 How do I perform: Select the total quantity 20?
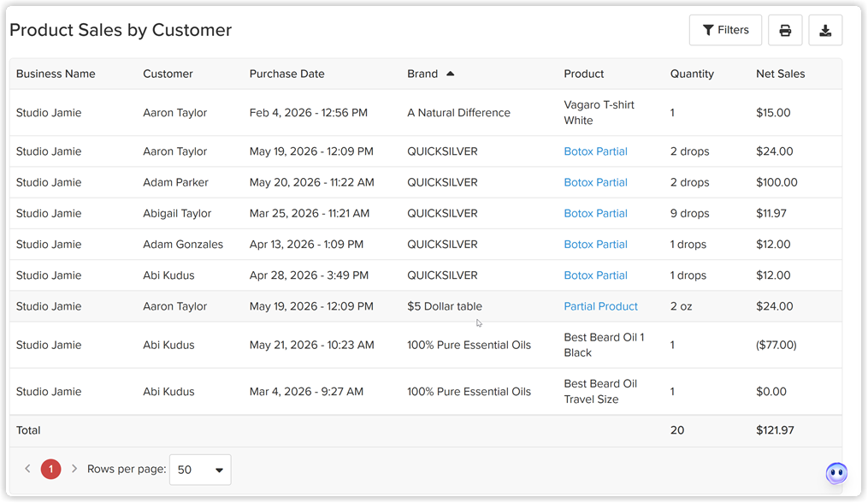pyautogui.click(x=677, y=430)
